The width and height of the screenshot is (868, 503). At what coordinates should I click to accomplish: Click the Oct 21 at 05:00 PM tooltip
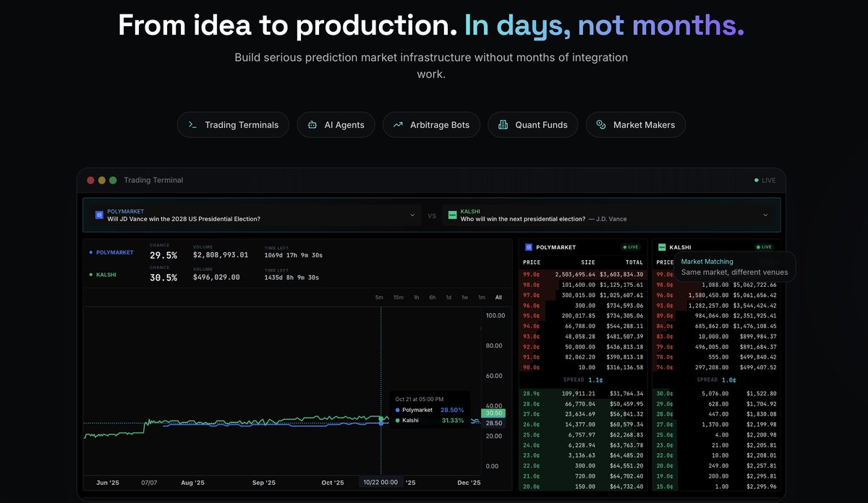click(430, 409)
